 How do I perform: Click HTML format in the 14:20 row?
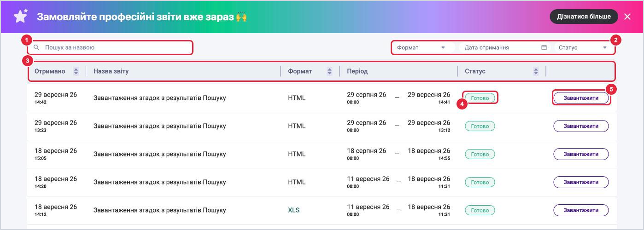[x=297, y=182]
